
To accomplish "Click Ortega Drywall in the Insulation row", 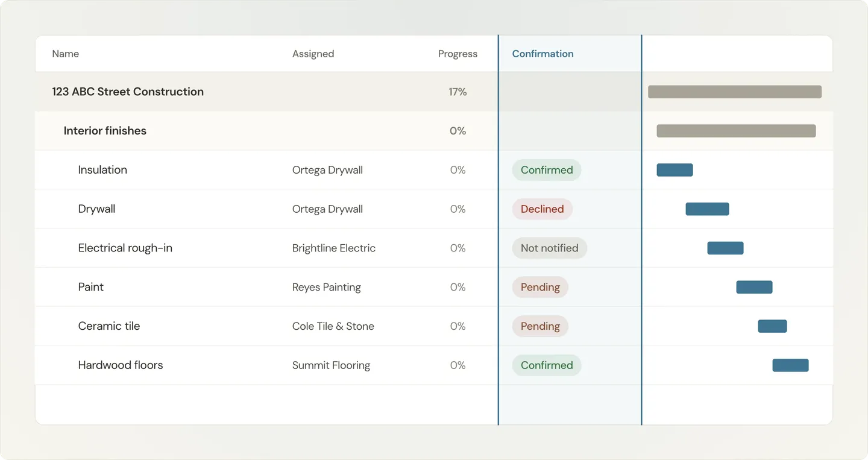I will tap(327, 170).
